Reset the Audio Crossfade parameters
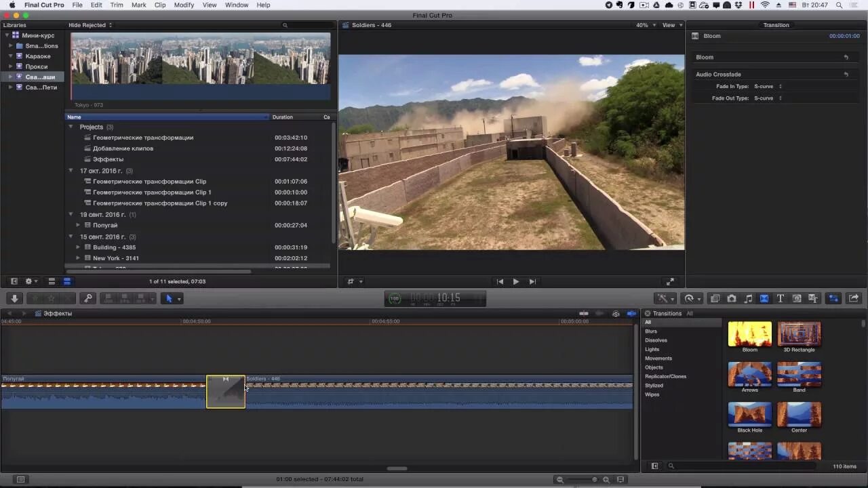Image resolution: width=868 pixels, height=488 pixels. point(846,75)
